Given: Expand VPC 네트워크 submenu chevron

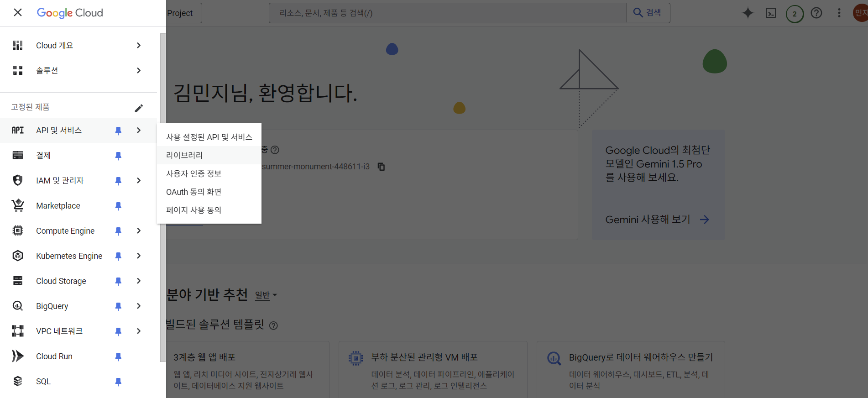Looking at the screenshot, I should tap(139, 331).
